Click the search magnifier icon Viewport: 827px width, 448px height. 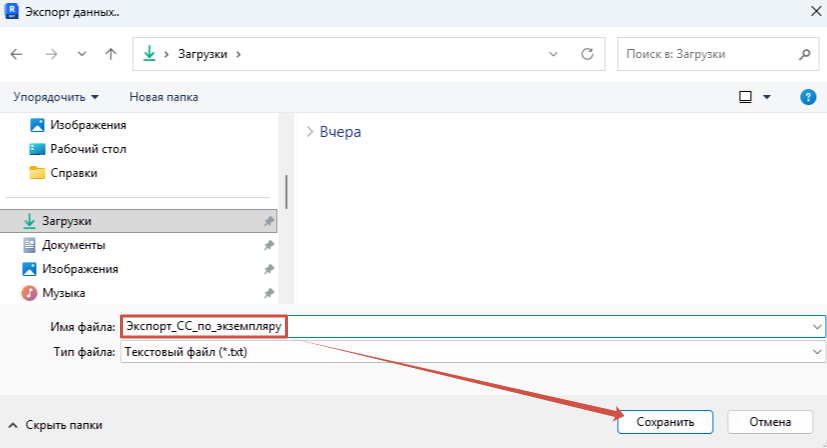[804, 54]
